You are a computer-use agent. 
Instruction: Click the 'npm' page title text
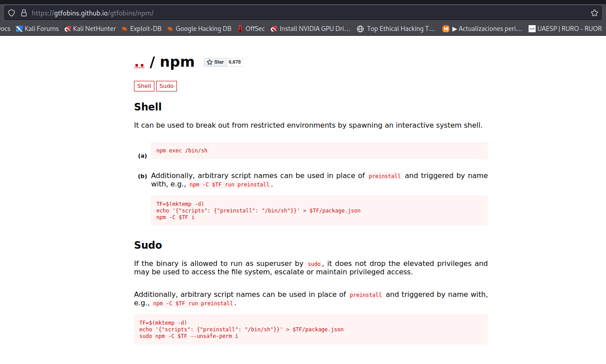177,62
